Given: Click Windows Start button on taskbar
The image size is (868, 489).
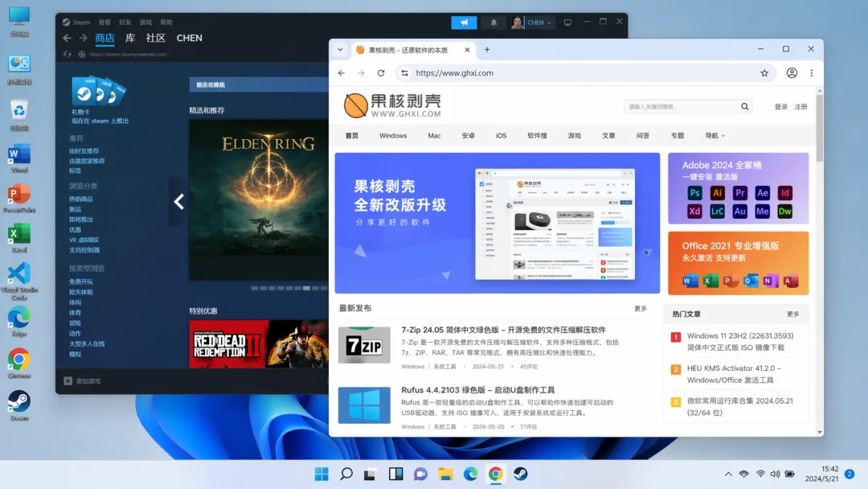Looking at the screenshot, I should click(321, 474).
